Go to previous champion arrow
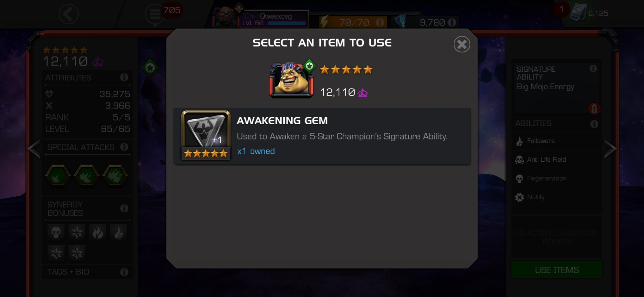The height and width of the screenshot is (297, 644). coord(34,148)
